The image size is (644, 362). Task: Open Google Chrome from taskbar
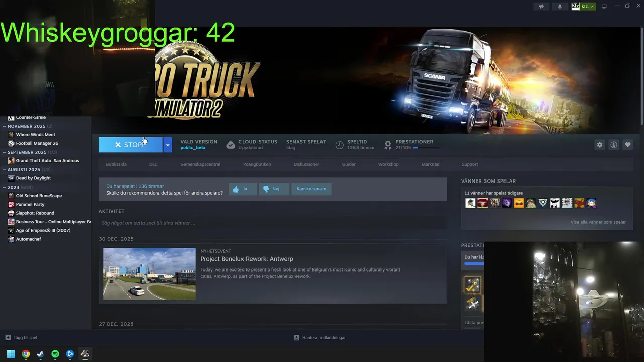26,354
